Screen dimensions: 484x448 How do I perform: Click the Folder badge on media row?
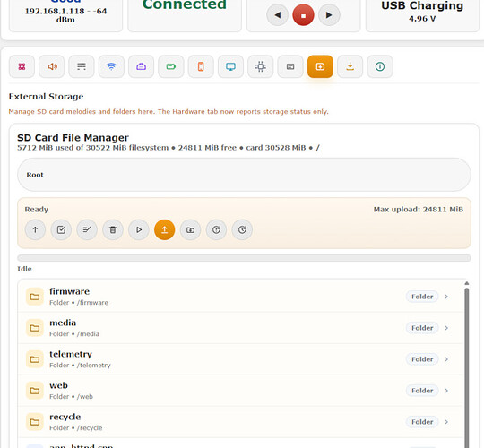pyautogui.click(x=422, y=328)
